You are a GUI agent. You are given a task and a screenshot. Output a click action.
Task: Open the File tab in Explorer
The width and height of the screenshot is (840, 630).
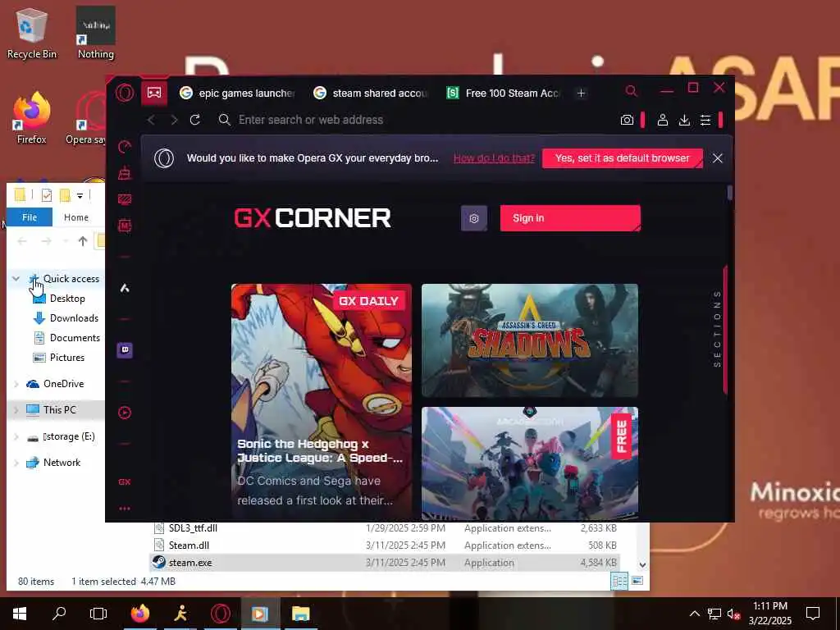30,217
